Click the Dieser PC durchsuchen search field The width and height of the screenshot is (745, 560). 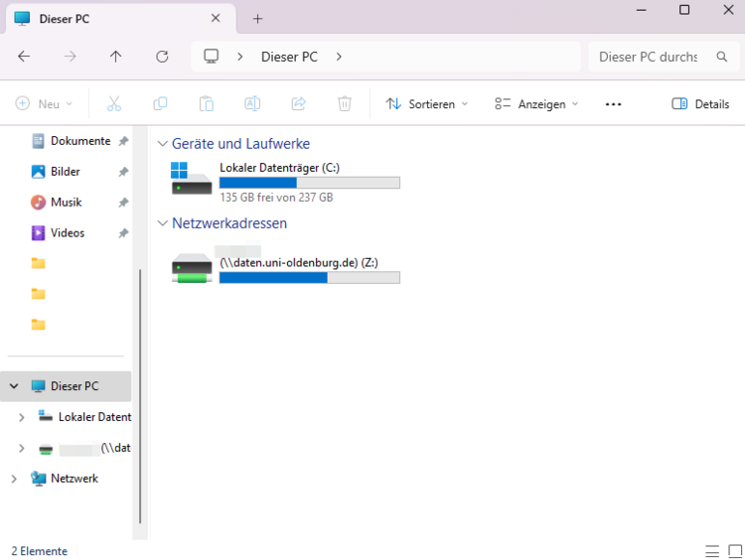651,57
